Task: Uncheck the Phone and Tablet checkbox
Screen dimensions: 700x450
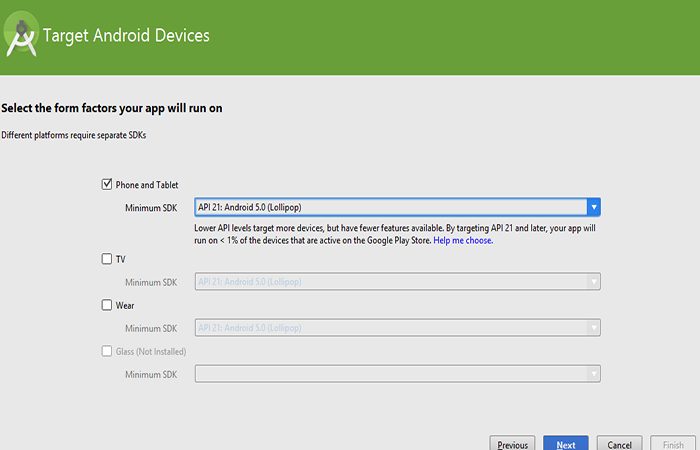Action: click(x=107, y=184)
